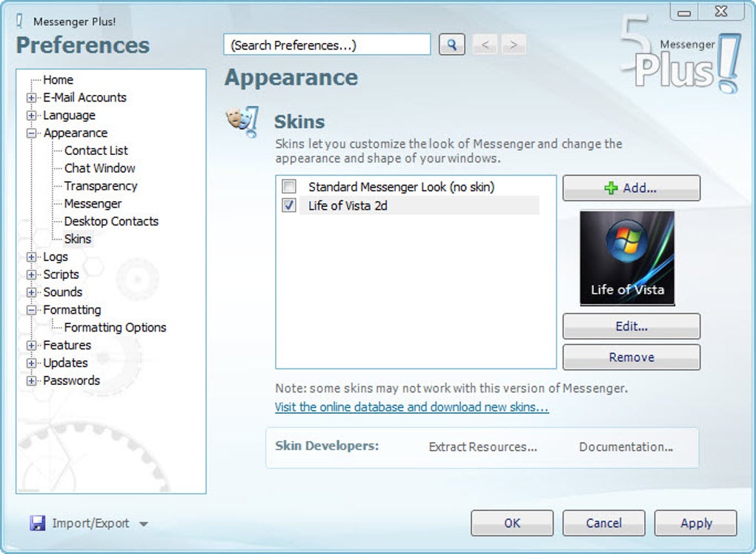Viewport: 756px width, 554px height.
Task: Click the OK button
Action: [512, 523]
